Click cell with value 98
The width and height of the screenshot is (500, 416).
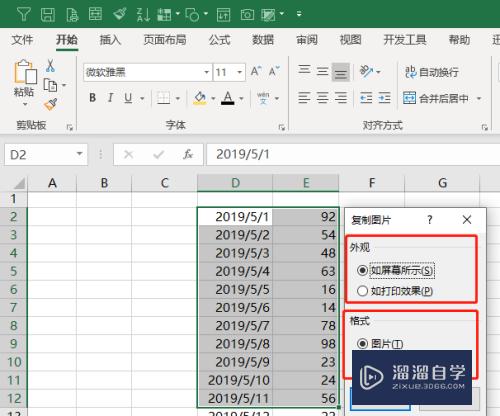[x=306, y=344]
